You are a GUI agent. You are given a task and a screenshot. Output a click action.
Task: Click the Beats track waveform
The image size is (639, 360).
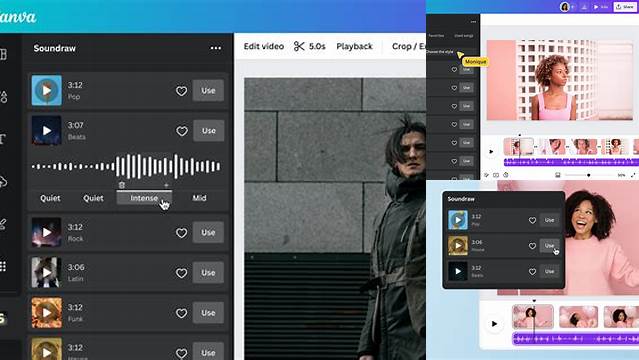126,166
